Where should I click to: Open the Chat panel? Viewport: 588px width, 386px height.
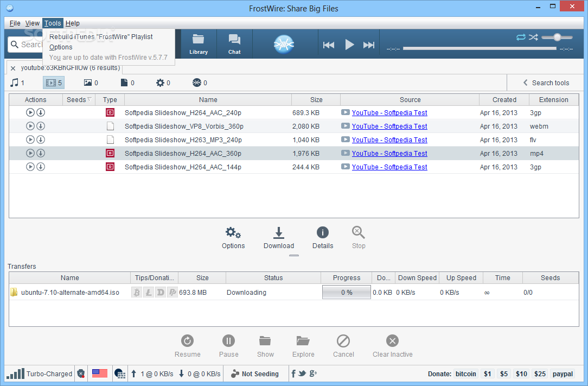[234, 44]
